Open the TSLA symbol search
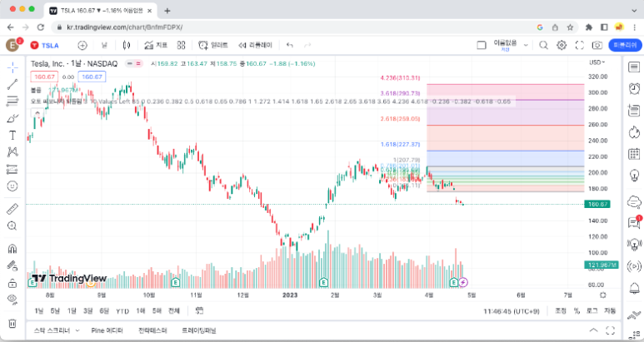Viewport: 644px width, 342px height. [45, 46]
